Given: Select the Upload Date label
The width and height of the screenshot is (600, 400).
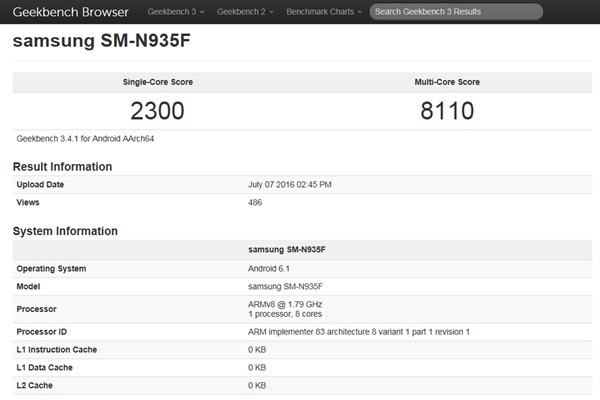Looking at the screenshot, I should pyautogui.click(x=40, y=184).
